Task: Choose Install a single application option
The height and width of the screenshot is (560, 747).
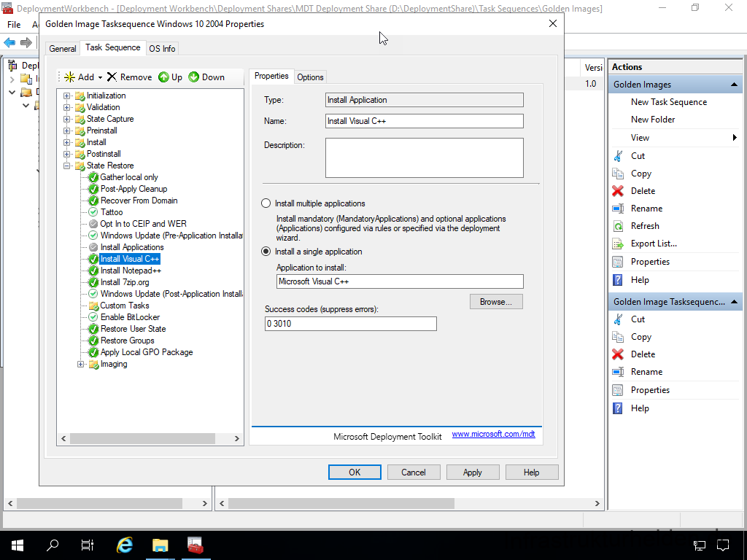Action: click(x=266, y=252)
